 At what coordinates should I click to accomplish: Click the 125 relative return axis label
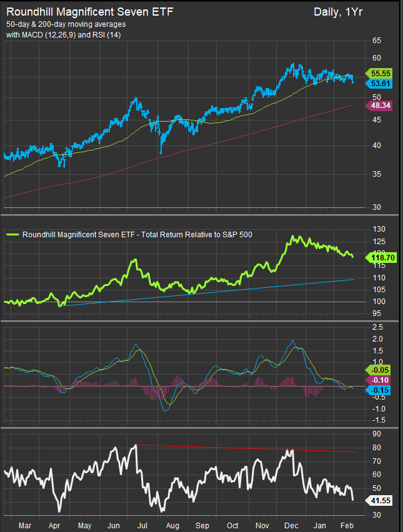pos(379,242)
